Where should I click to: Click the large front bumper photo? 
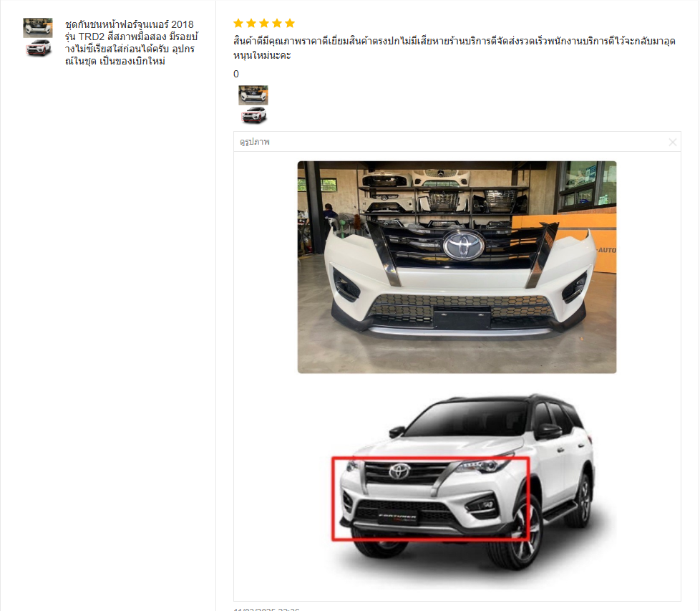pyautogui.click(x=457, y=267)
